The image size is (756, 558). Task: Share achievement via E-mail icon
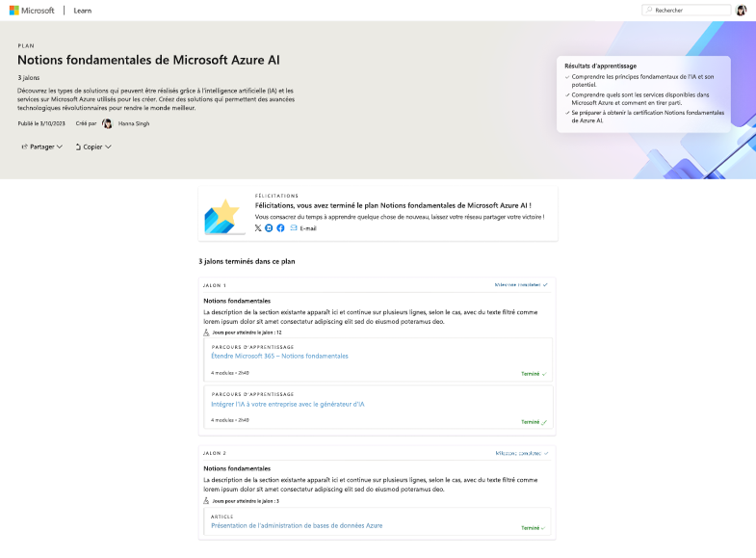(294, 227)
